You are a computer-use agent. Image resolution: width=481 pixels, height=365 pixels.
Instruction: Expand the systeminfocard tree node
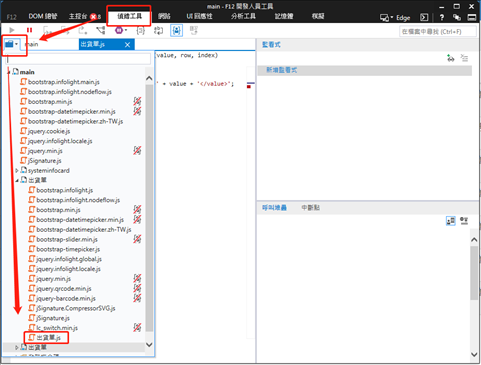coord(17,171)
